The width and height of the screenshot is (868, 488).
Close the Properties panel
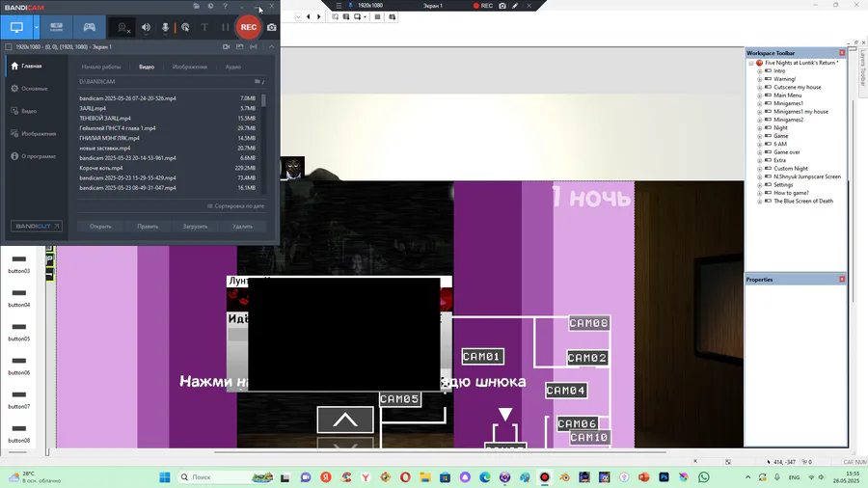pyautogui.click(x=842, y=280)
